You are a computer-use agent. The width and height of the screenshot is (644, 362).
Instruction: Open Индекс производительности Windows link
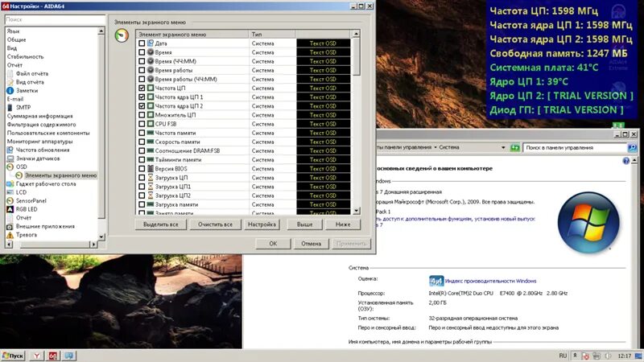490,281
